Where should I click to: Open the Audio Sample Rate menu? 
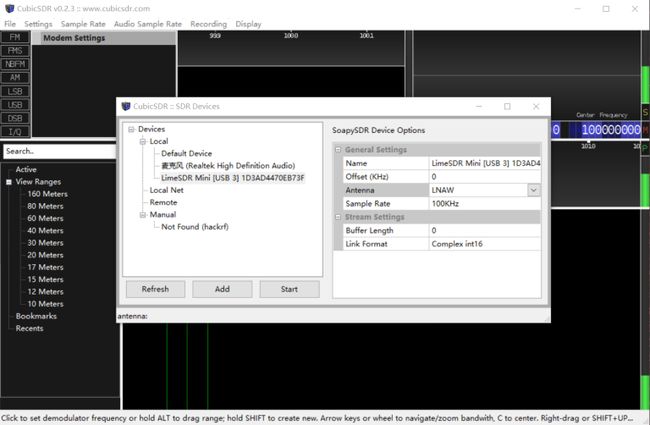point(148,24)
